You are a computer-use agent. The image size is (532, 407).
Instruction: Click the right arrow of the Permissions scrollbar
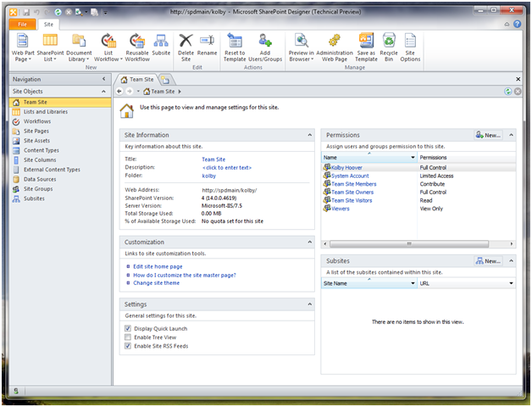click(512, 244)
